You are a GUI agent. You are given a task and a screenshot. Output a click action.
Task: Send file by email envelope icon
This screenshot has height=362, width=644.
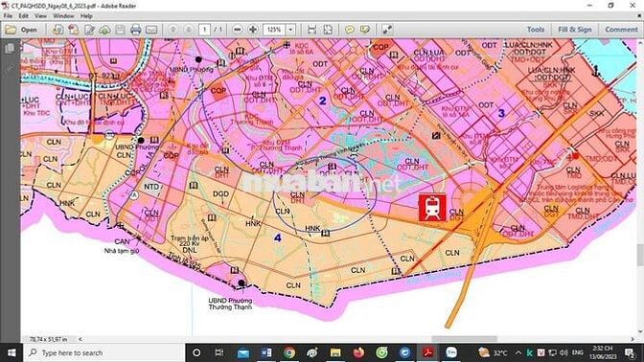pos(151,30)
